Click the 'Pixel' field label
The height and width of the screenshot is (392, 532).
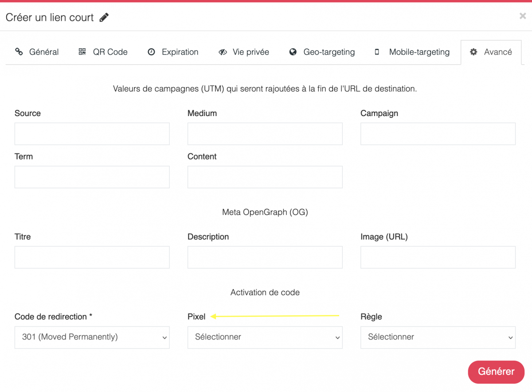pyautogui.click(x=196, y=317)
